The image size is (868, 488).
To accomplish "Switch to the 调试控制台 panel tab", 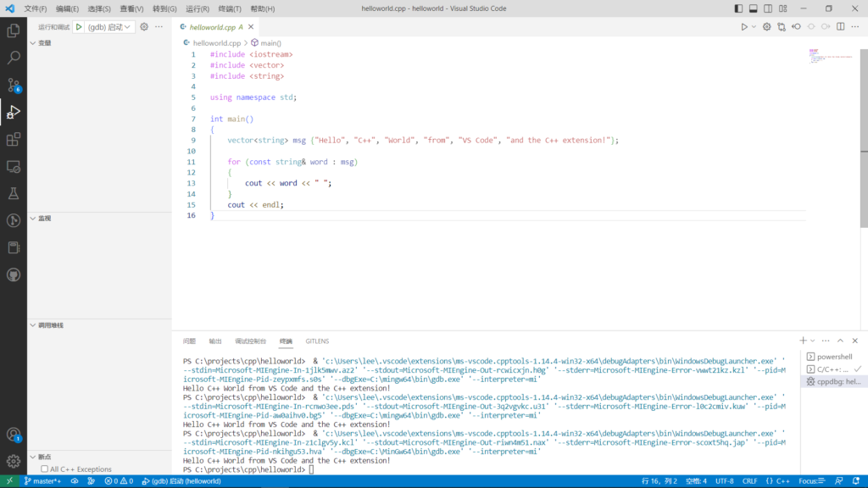I will tap(250, 341).
